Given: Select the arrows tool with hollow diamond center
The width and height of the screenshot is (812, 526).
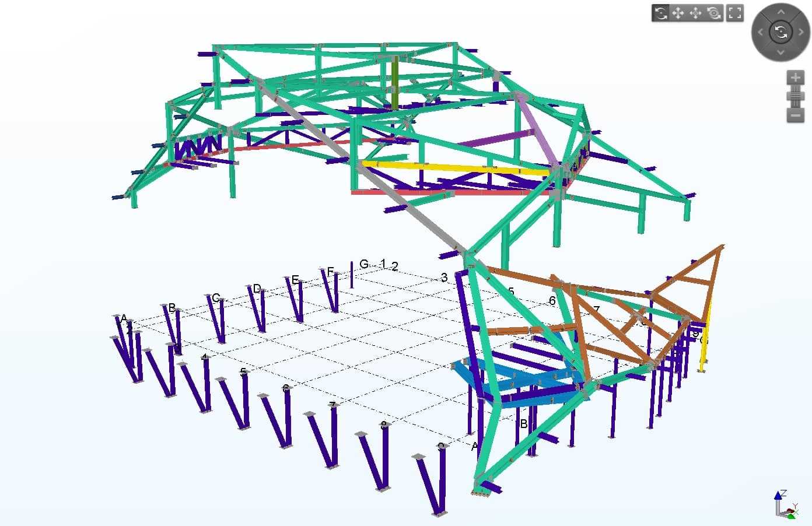Looking at the screenshot, I should pos(696,13).
